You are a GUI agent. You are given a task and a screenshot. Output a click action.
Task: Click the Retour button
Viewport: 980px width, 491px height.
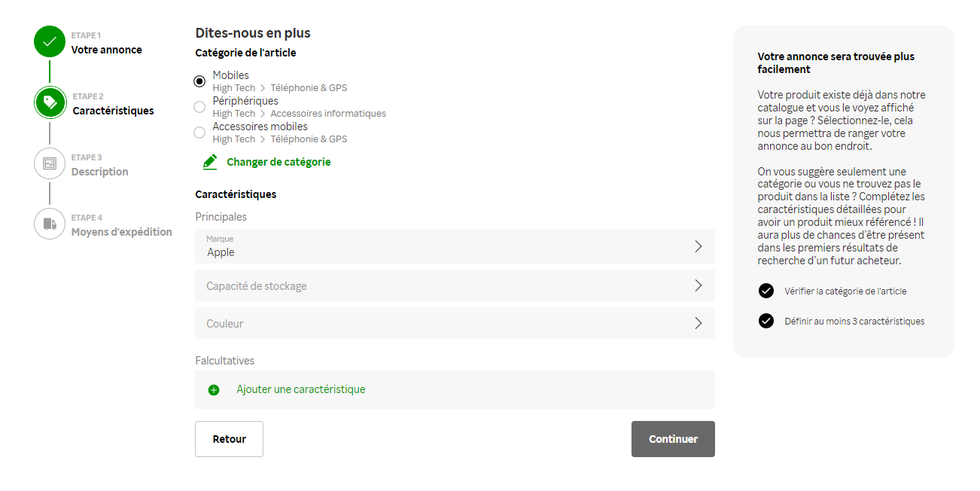(229, 439)
